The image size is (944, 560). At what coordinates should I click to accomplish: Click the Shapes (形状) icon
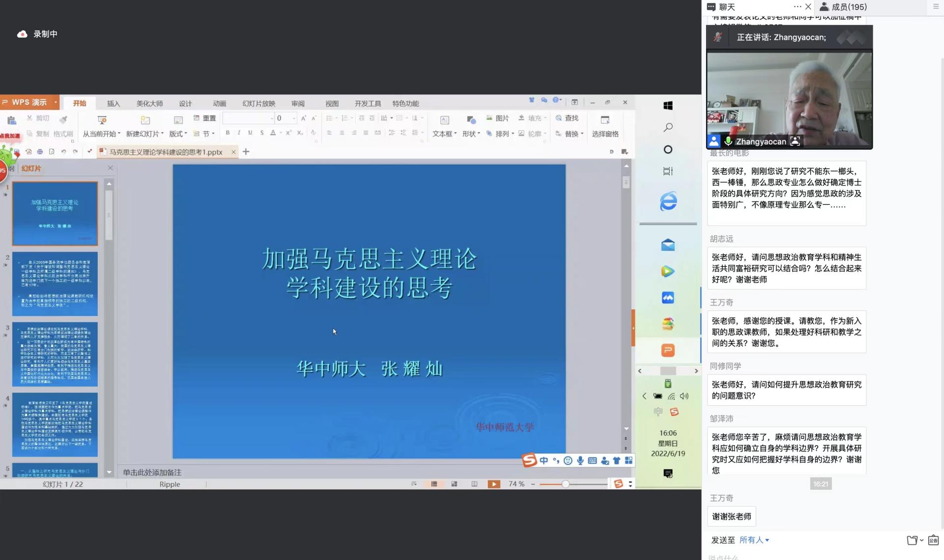pyautogui.click(x=471, y=120)
